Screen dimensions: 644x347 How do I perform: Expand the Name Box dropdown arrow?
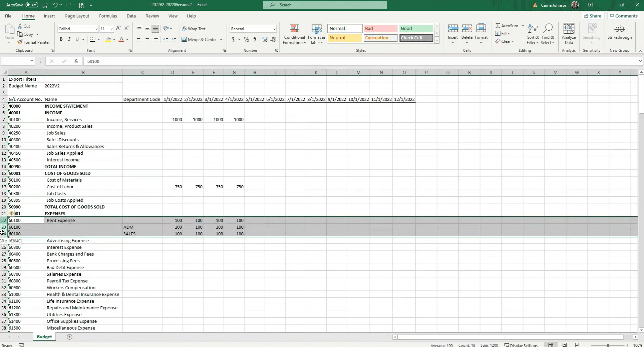point(32,61)
